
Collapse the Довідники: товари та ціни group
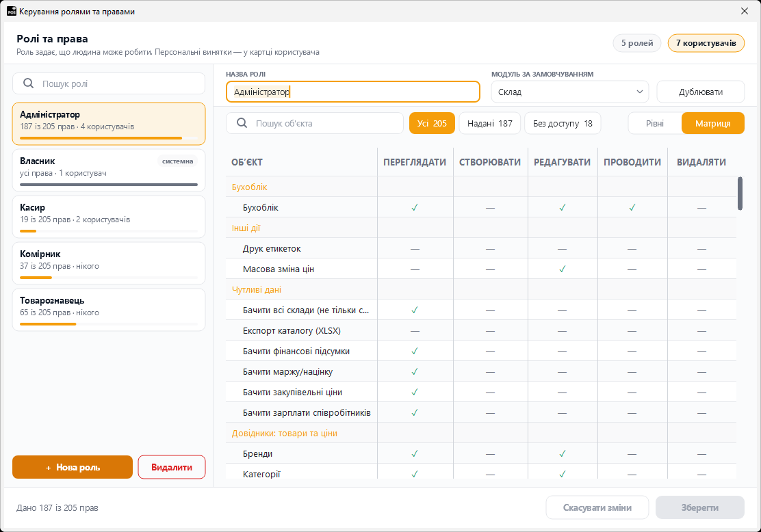click(x=285, y=433)
